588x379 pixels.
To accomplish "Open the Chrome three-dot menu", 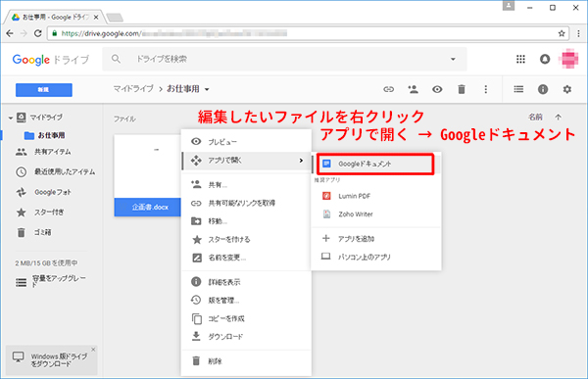I will click(578, 33).
